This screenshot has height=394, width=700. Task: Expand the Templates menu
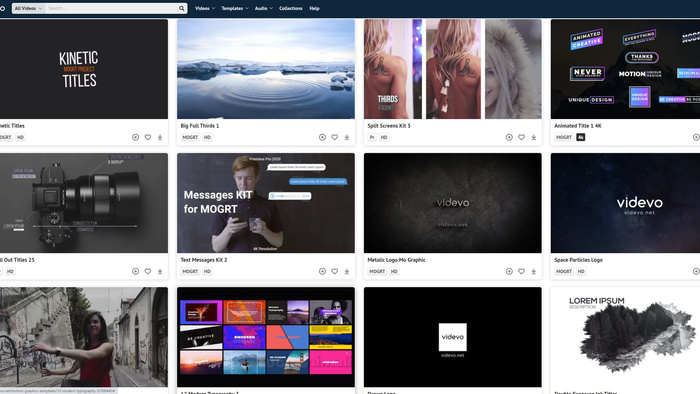(235, 8)
